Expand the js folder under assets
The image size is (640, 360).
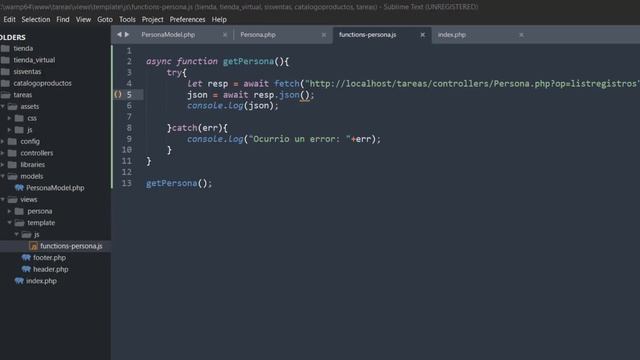click(x=9, y=130)
